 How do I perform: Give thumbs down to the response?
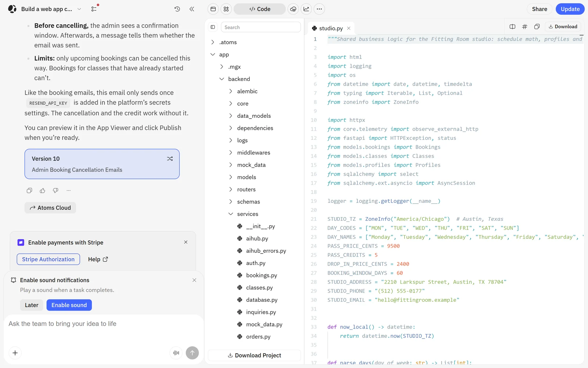[x=55, y=190]
